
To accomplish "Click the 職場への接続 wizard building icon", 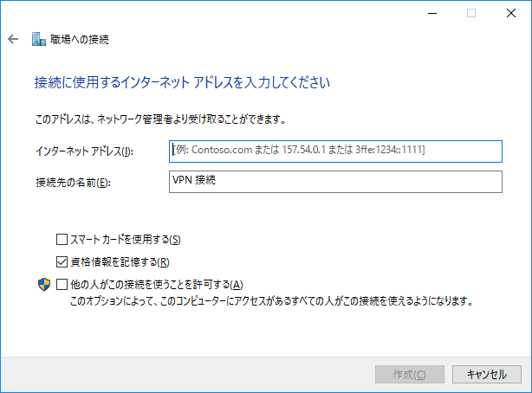I will (x=39, y=39).
